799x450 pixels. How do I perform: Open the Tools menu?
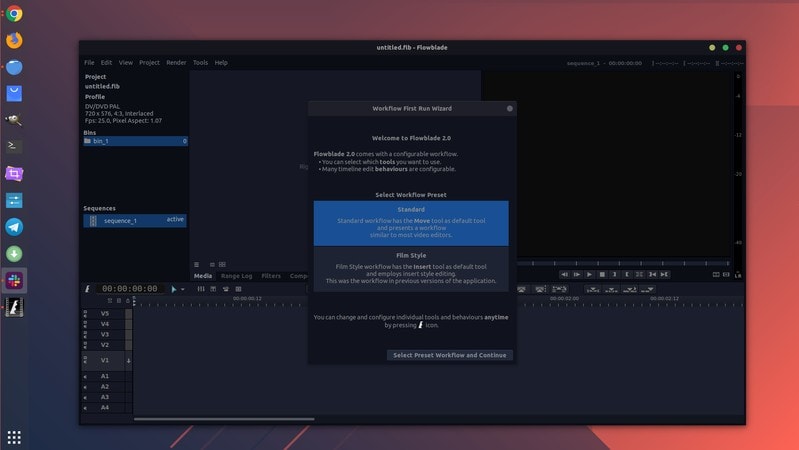(200, 63)
